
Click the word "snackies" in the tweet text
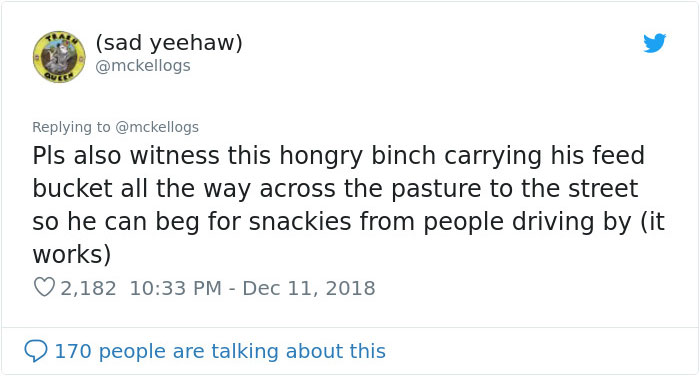(300, 222)
